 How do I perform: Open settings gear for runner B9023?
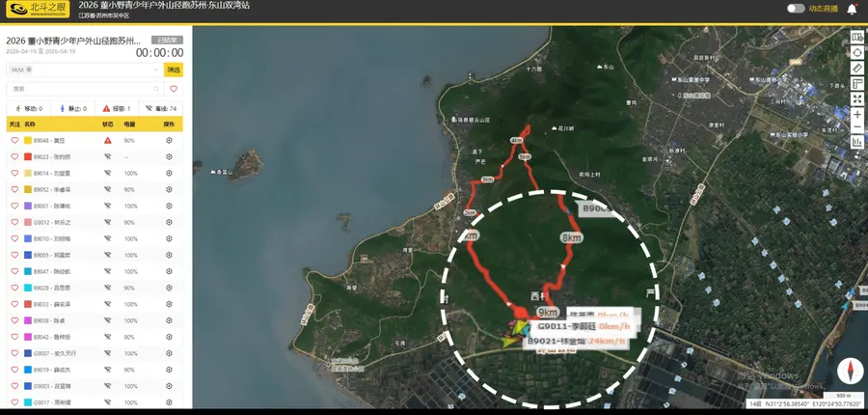(169, 156)
